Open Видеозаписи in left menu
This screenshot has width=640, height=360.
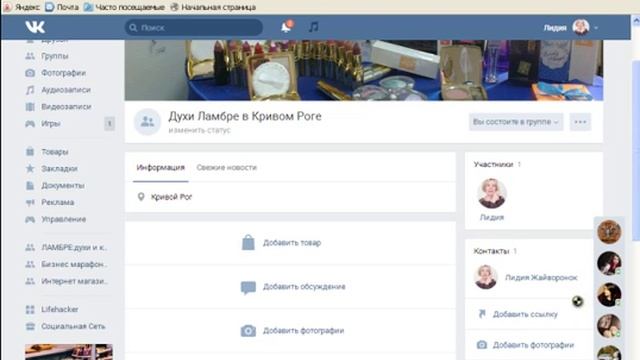(x=66, y=107)
